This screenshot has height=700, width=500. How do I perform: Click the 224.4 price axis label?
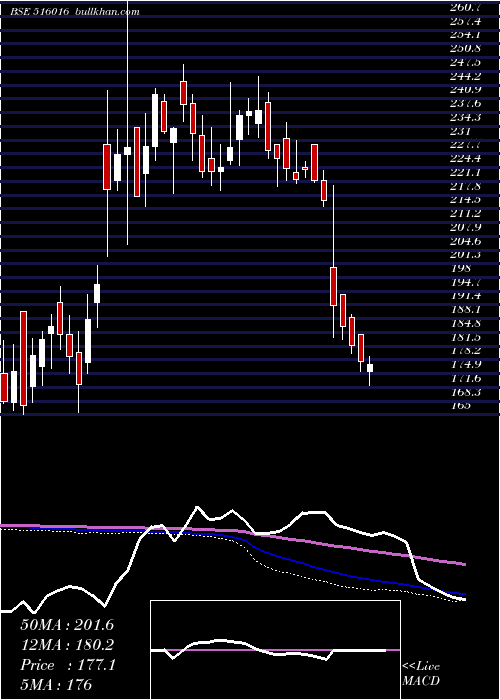[467, 158]
